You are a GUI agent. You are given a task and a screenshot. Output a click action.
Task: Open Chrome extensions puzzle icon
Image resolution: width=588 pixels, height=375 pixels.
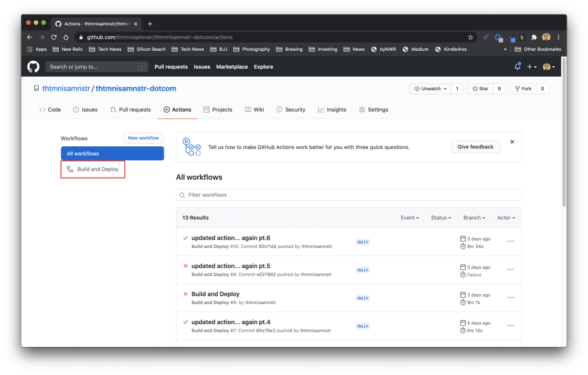[534, 37]
